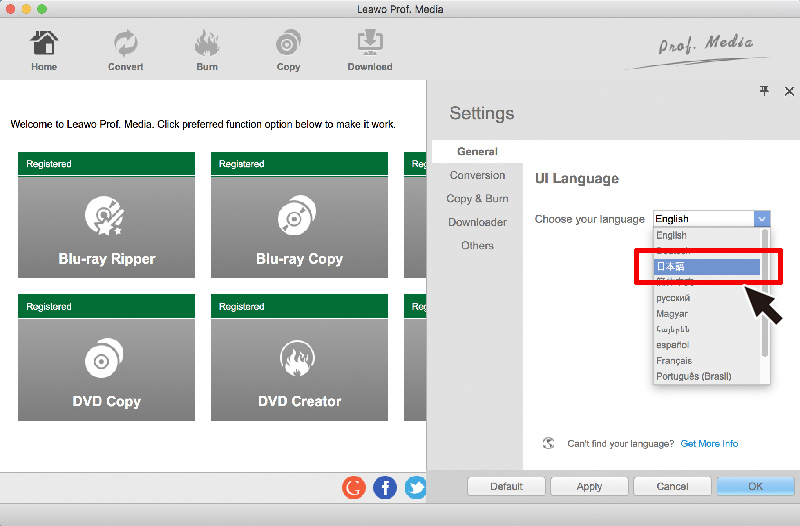Image resolution: width=800 pixels, height=526 pixels.
Task: Select Français in the language list
Action: [707, 361]
